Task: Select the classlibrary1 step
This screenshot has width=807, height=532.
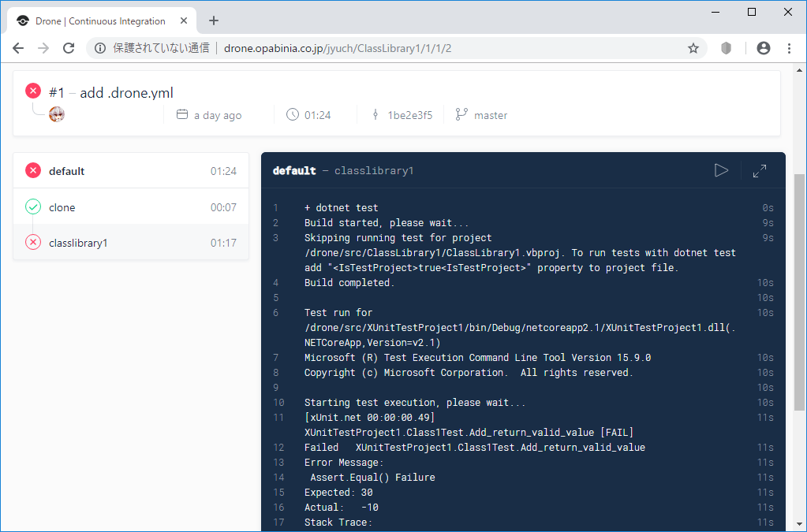Action: click(131, 242)
